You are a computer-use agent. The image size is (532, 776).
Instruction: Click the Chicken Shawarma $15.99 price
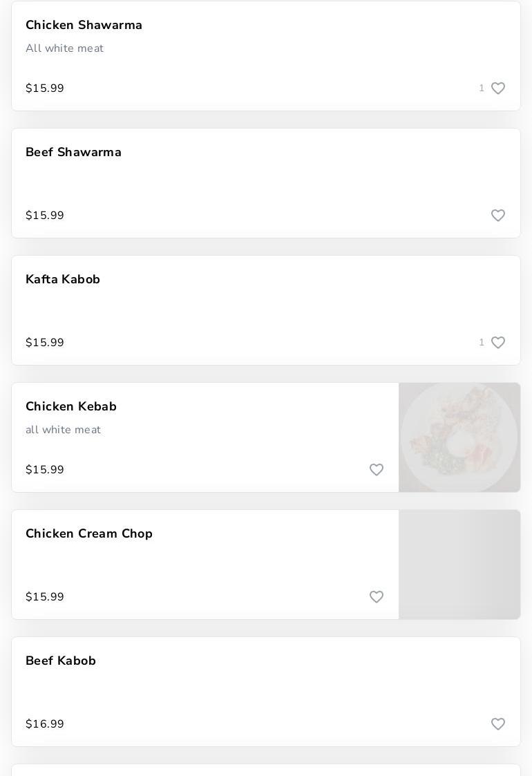pyautogui.click(x=45, y=88)
